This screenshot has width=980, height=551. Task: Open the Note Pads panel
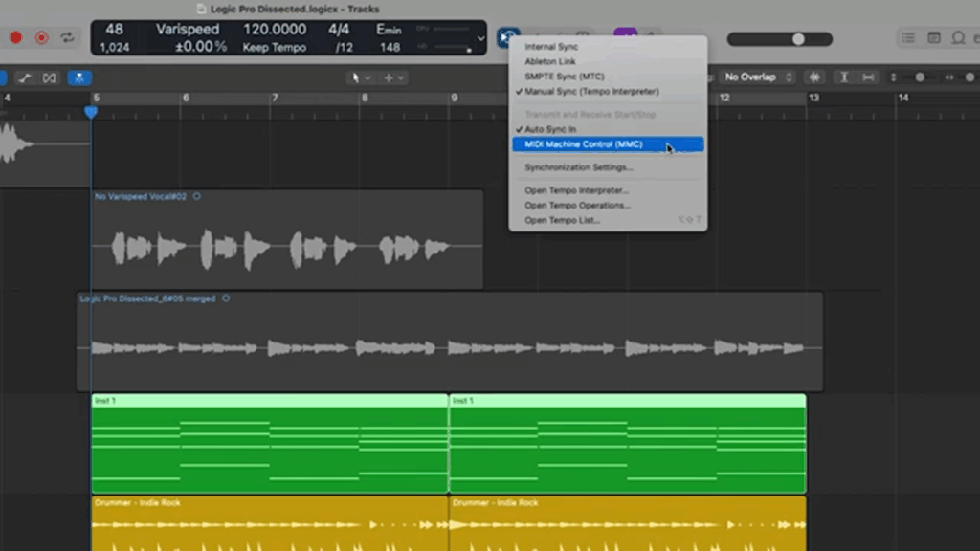(934, 38)
